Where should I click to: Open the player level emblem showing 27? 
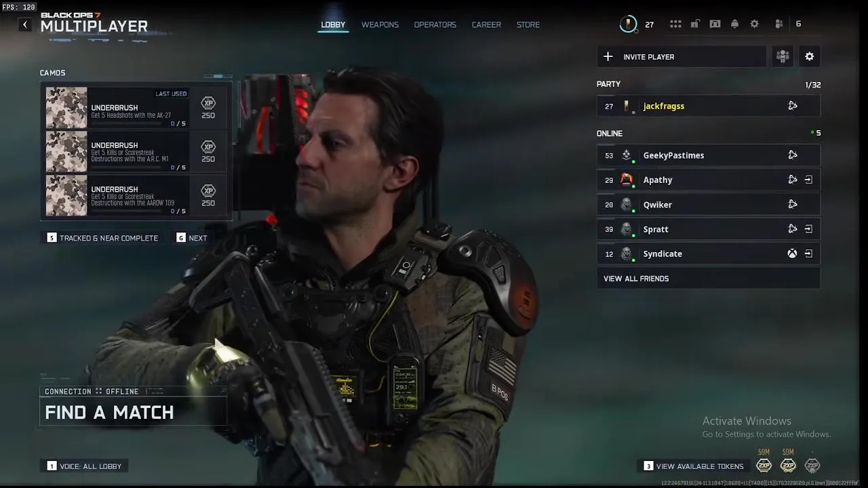(x=628, y=24)
